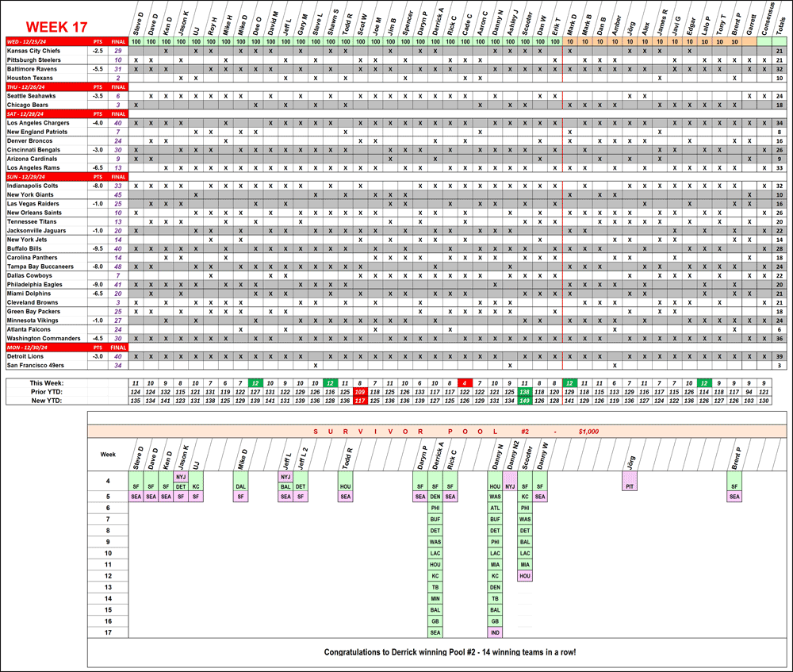793x672 pixels.
Task: Select the red-highlighted 117 New YTD cell
Action: click(360, 401)
